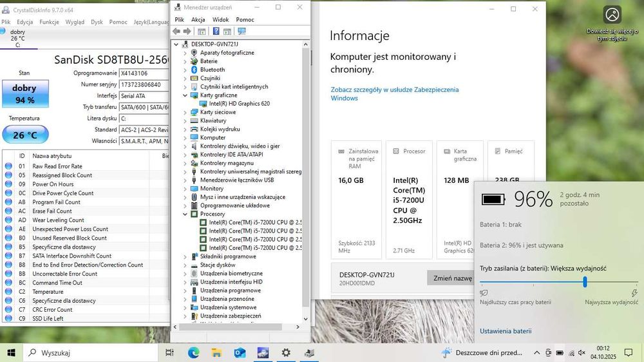Toggle the action pane icon in Device Manager toolbar
Image resolution: width=644 pixels, height=362 pixels.
coord(227,31)
